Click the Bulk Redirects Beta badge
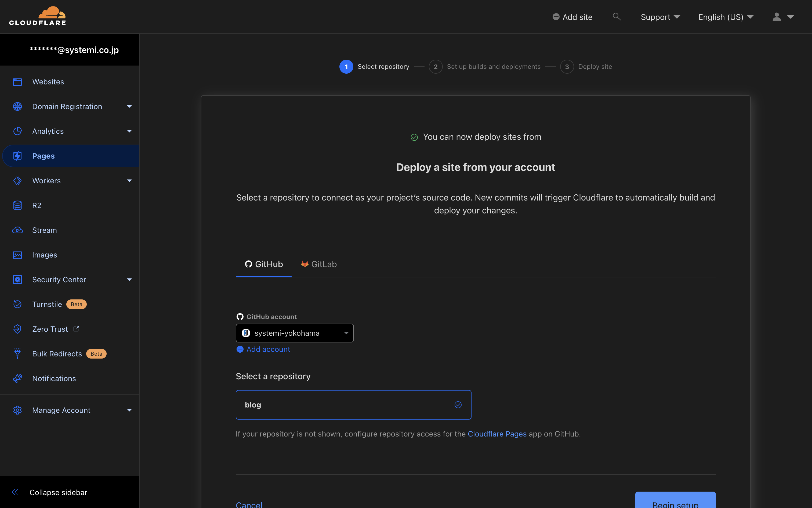The image size is (812, 508). click(x=96, y=354)
